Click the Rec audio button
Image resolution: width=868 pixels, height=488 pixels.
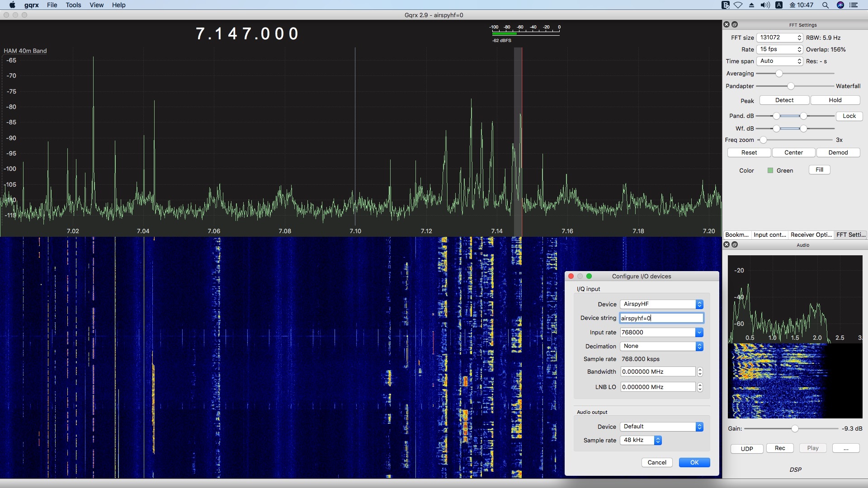click(780, 448)
